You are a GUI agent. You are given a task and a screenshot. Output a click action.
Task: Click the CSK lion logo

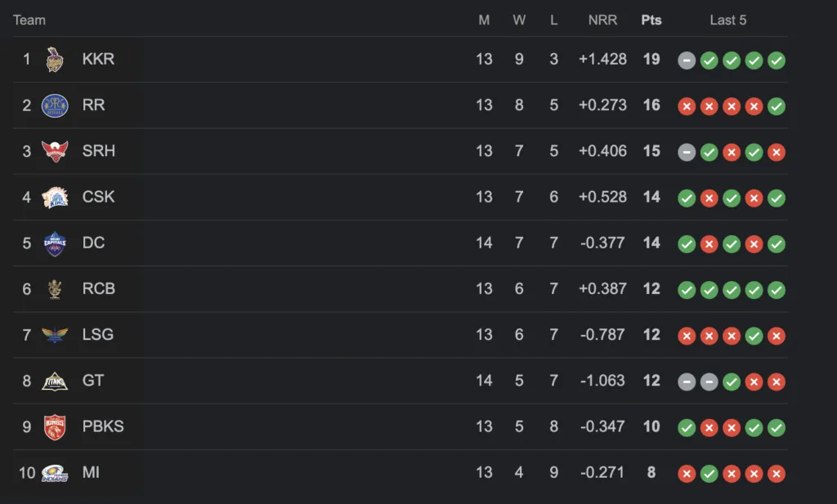55,198
